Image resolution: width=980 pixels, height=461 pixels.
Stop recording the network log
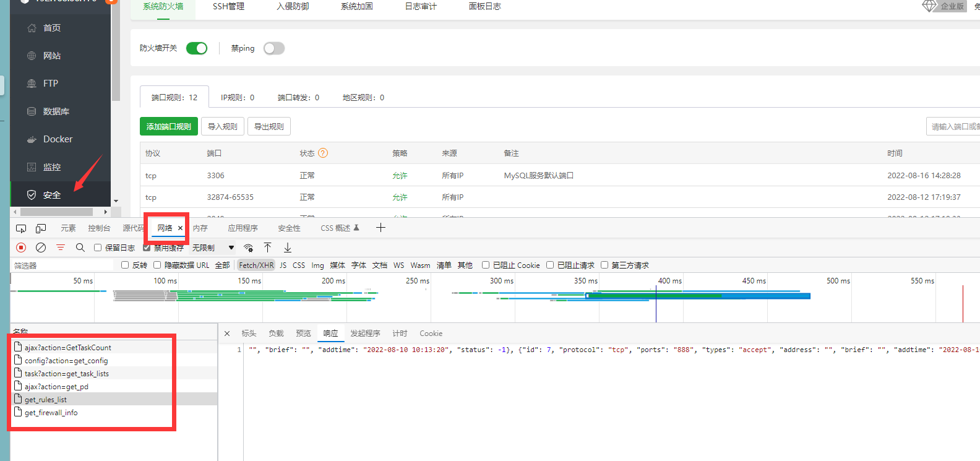(x=21, y=248)
